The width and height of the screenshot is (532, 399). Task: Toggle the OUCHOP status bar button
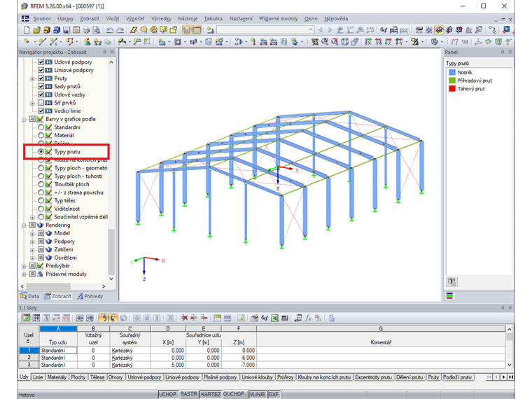234,394
